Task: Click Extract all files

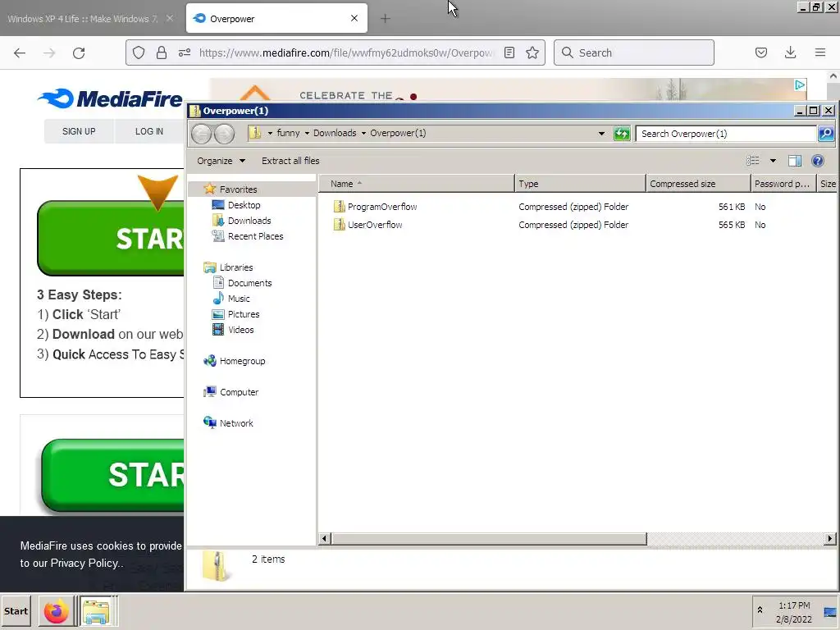Action: point(290,161)
